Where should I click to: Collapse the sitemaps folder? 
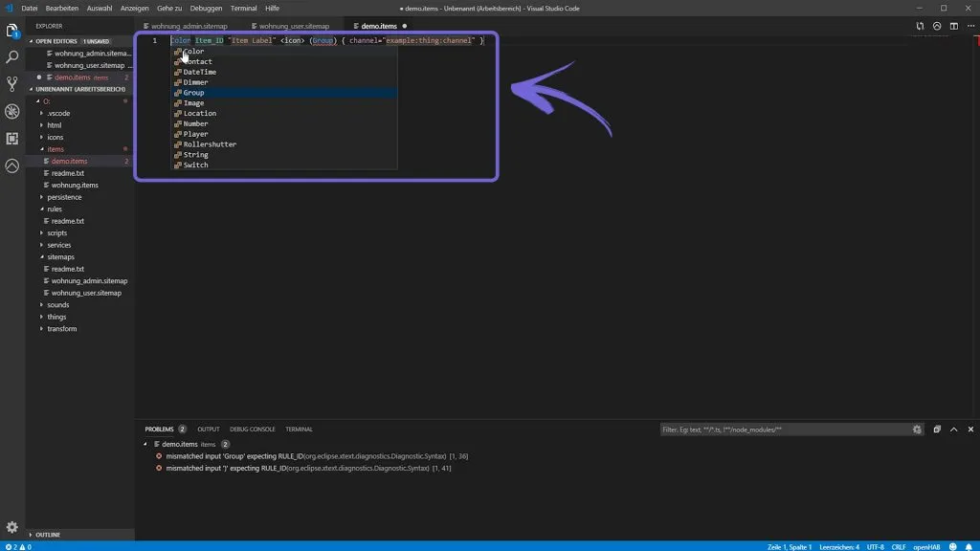pyautogui.click(x=42, y=256)
